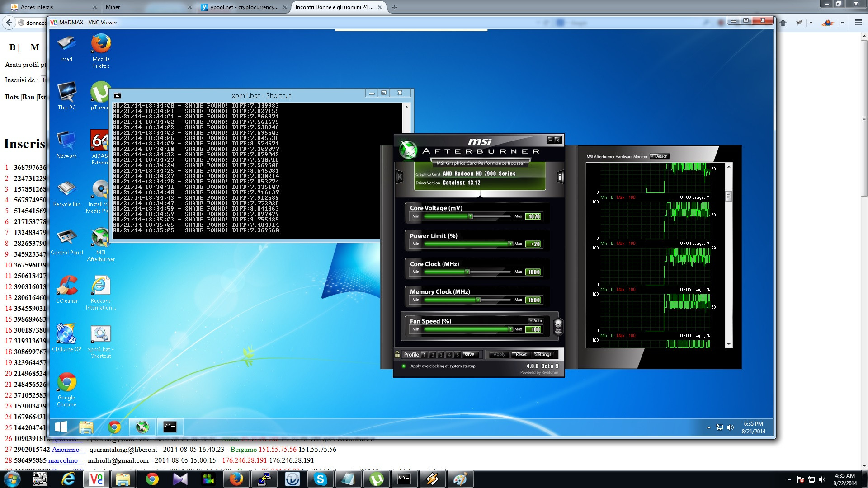
Task: Select Afterburner profile slot 5
Action: pyautogui.click(x=458, y=355)
